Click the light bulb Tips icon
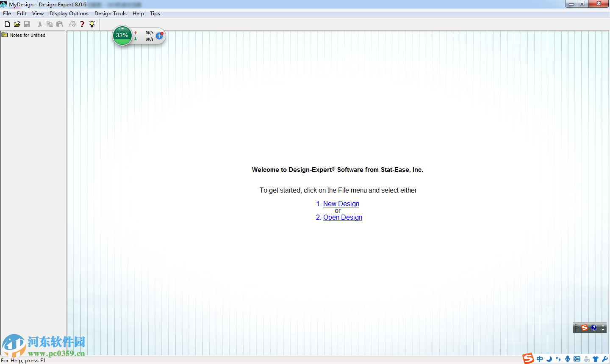The image size is (610, 364). 92,24
